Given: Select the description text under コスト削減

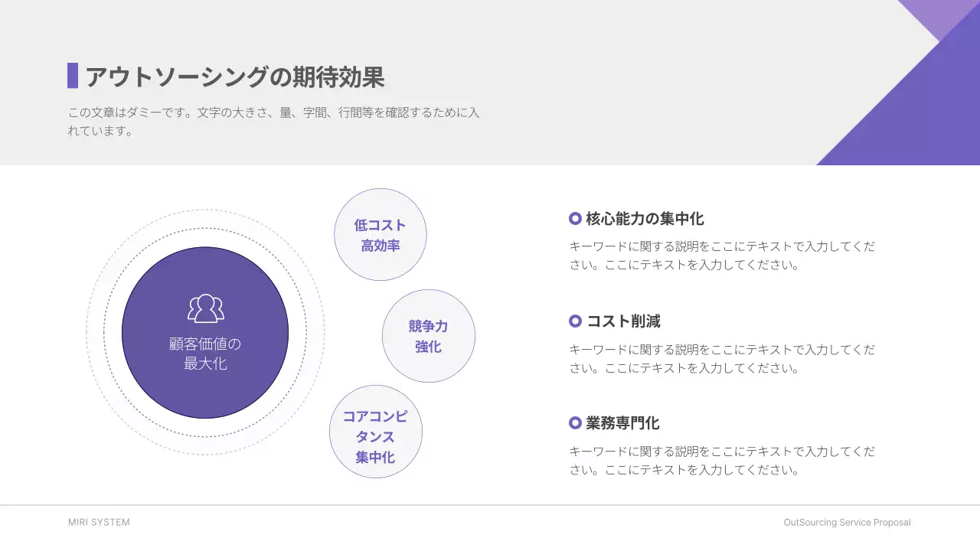Looking at the screenshot, I should pos(720,359).
